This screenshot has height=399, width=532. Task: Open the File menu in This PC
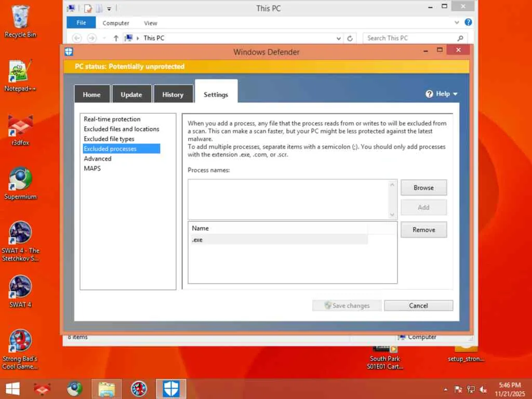coord(81,23)
